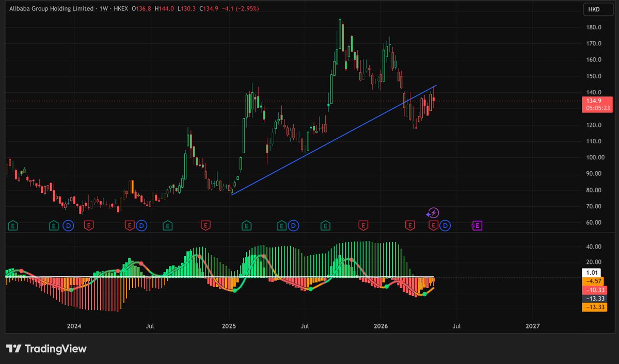Click the 100.00 price axis label
Screen dimensions: 619x364
coord(595,157)
